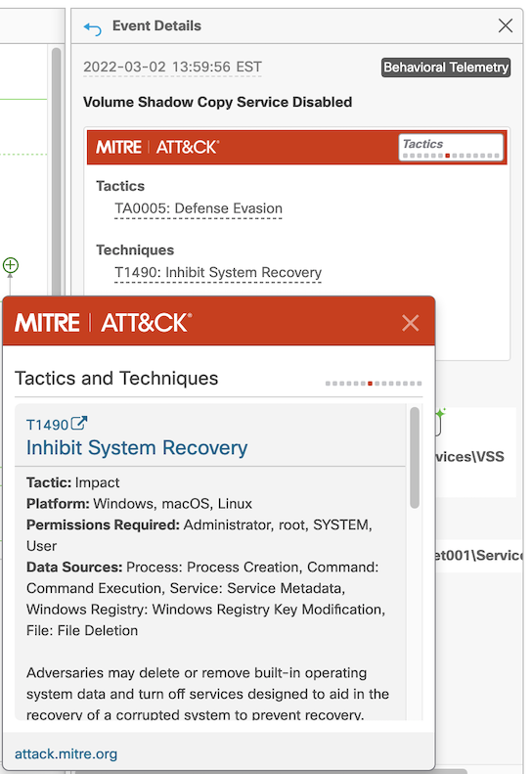Viewport: 532px width, 774px height.
Task: Click the left pane vertical scrollbar
Action: click(57, 173)
